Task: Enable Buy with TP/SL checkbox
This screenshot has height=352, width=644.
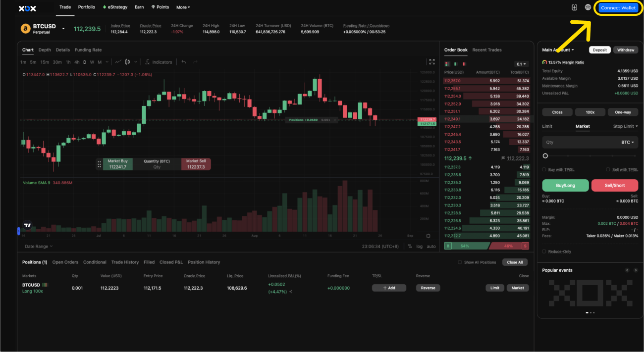Action: point(544,169)
